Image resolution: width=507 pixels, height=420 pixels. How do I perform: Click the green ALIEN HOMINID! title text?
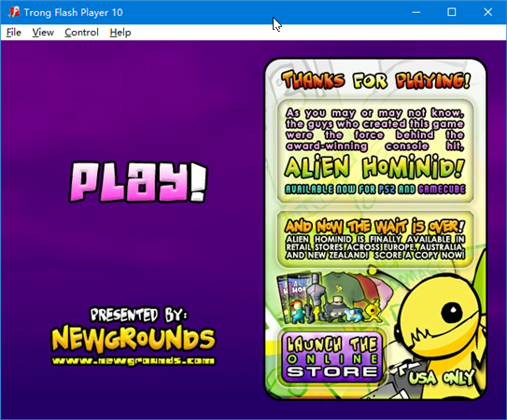pos(374,167)
